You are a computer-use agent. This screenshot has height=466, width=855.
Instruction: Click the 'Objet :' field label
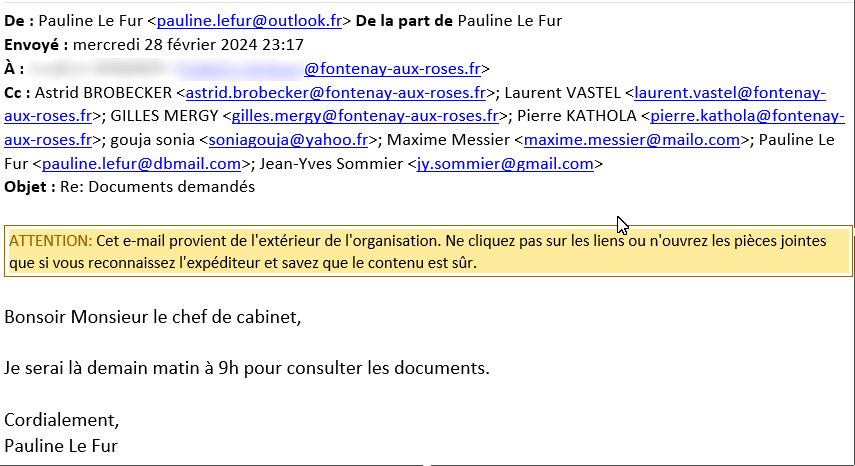pos(30,187)
